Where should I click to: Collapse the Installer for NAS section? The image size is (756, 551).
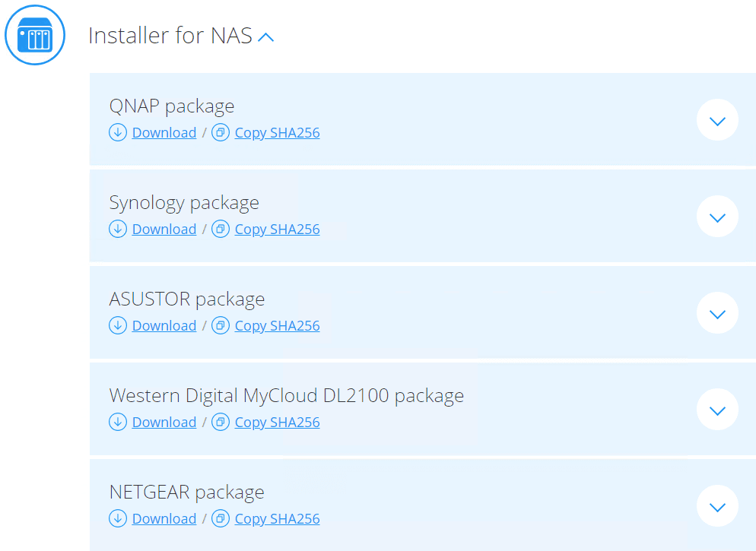(x=265, y=36)
